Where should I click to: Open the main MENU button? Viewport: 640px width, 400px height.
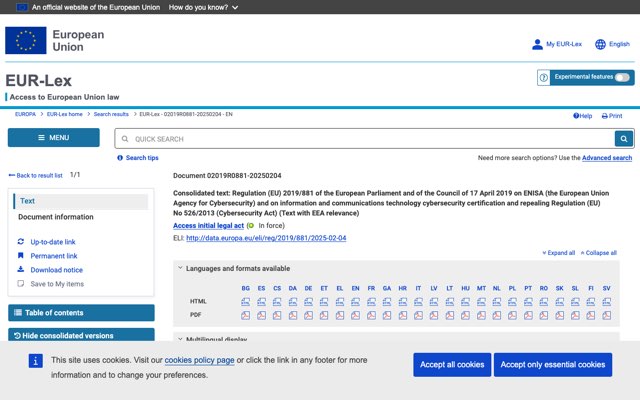coord(53,138)
